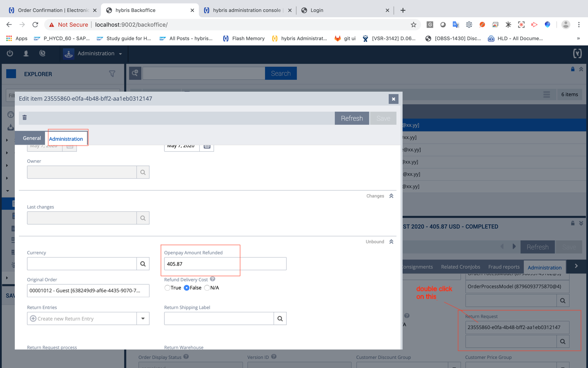Click the Refresh button in edit dialog
588x368 pixels.
tap(352, 118)
